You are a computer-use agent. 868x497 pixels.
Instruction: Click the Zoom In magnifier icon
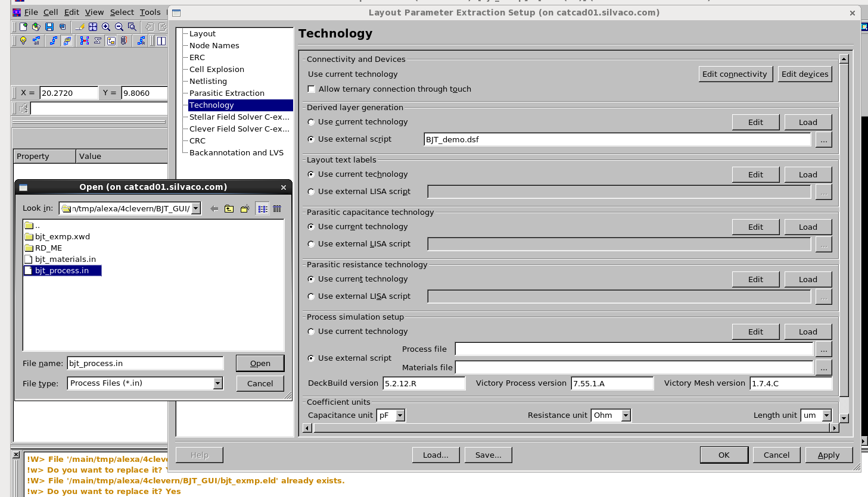click(106, 27)
